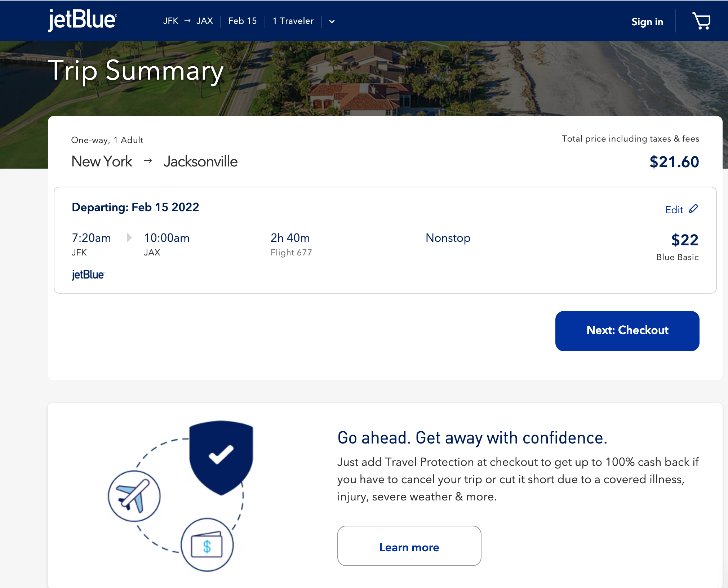The width and height of the screenshot is (728, 588).
Task: Click the jetBlue logo in flight card
Action: (88, 275)
